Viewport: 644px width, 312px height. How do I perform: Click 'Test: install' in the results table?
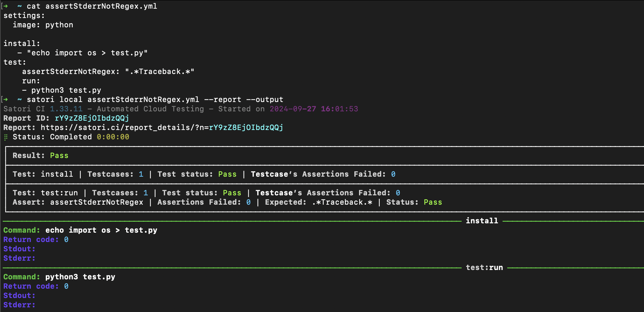coord(43,174)
